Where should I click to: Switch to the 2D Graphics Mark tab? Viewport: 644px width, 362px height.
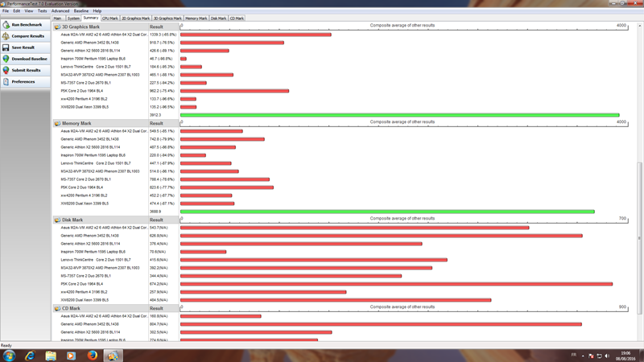(x=135, y=19)
